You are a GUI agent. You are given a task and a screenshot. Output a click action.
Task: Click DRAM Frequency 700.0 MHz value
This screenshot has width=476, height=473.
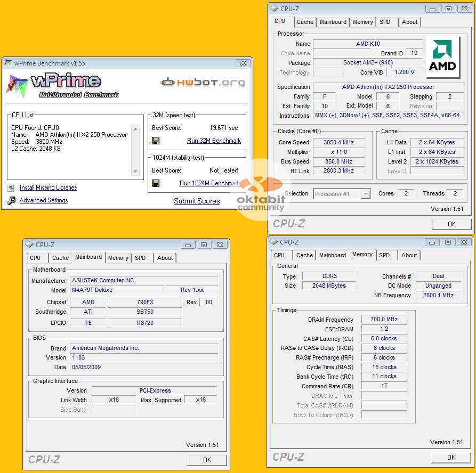click(x=384, y=319)
